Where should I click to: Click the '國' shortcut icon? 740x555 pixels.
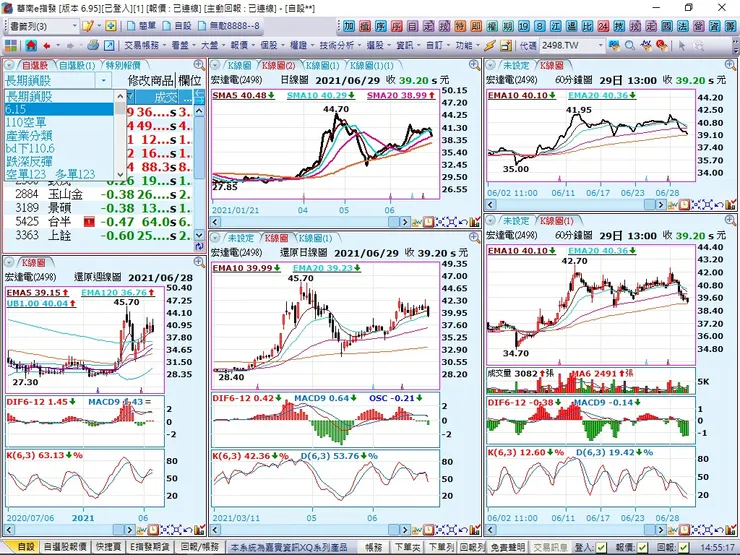(666, 26)
